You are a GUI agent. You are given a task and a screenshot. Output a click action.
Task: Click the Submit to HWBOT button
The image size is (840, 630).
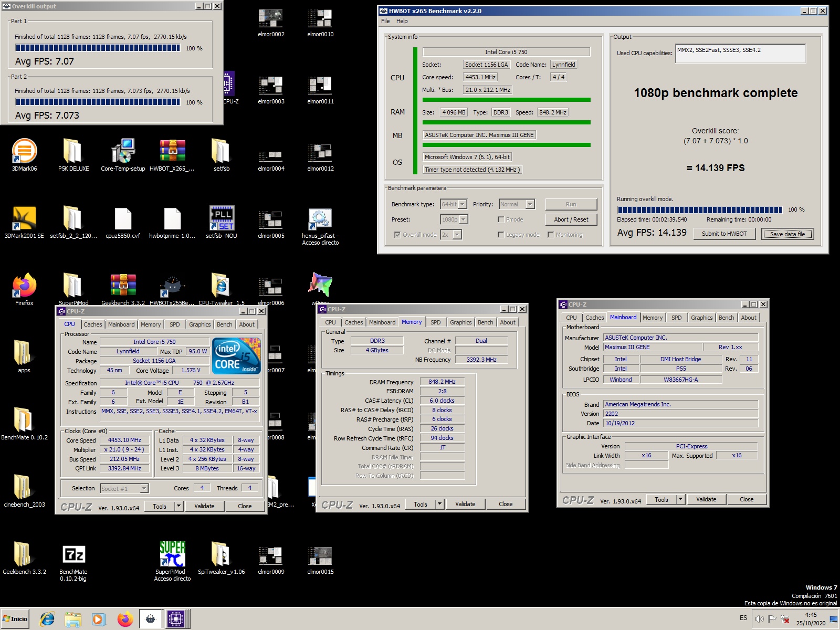(724, 234)
